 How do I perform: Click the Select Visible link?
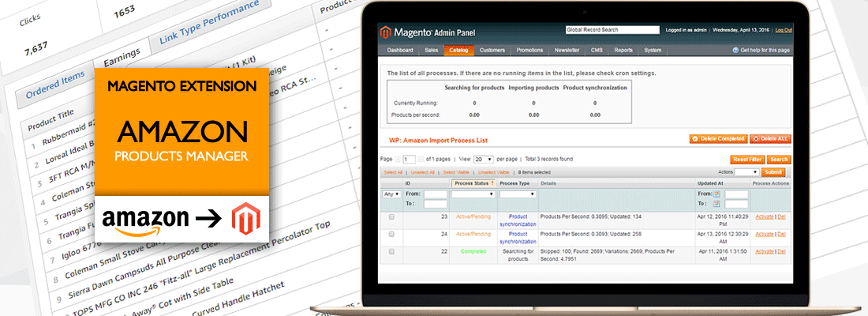456,172
